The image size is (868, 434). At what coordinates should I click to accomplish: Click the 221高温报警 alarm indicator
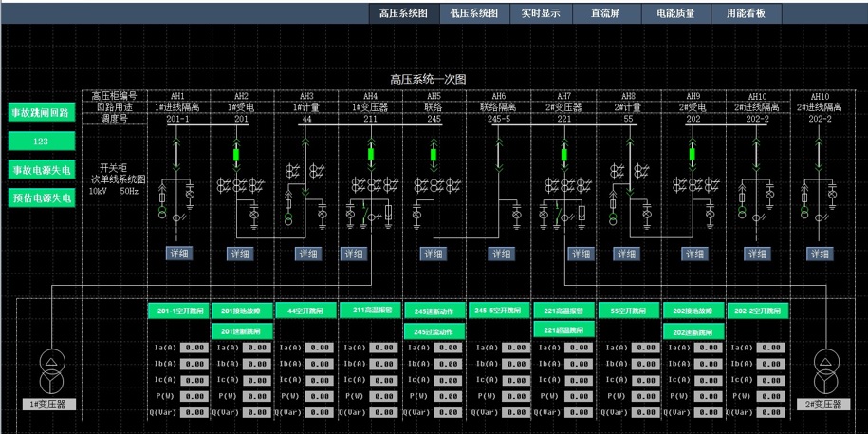[564, 311]
